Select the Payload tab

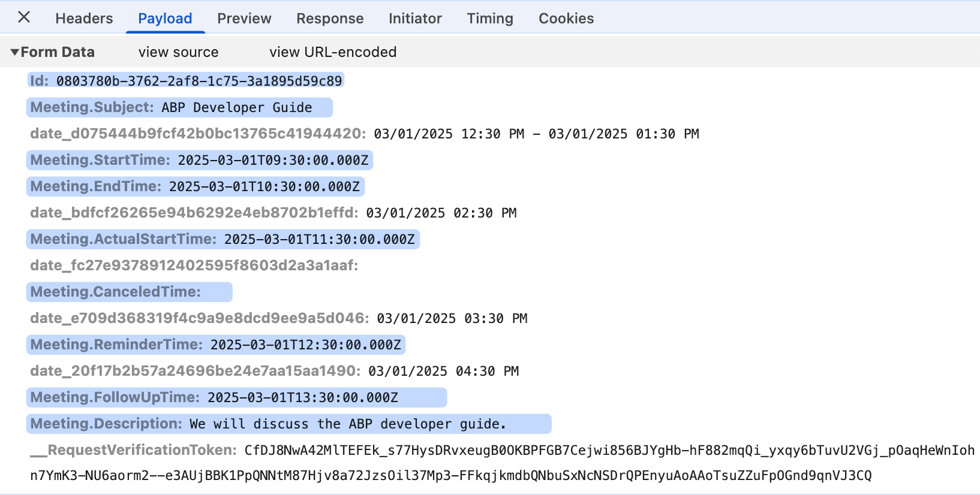tap(165, 19)
